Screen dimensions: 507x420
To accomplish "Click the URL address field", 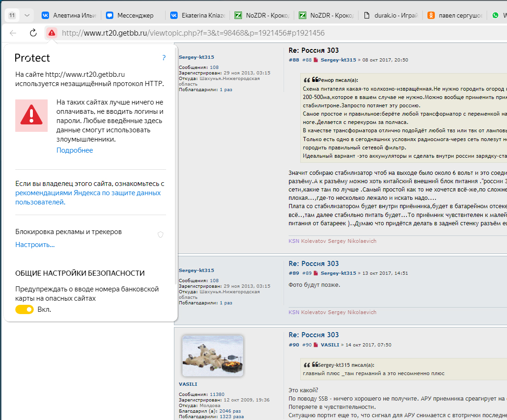I will point(231,33).
